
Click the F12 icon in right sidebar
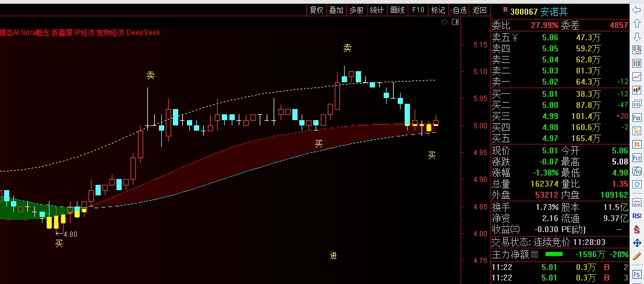(x=637, y=158)
